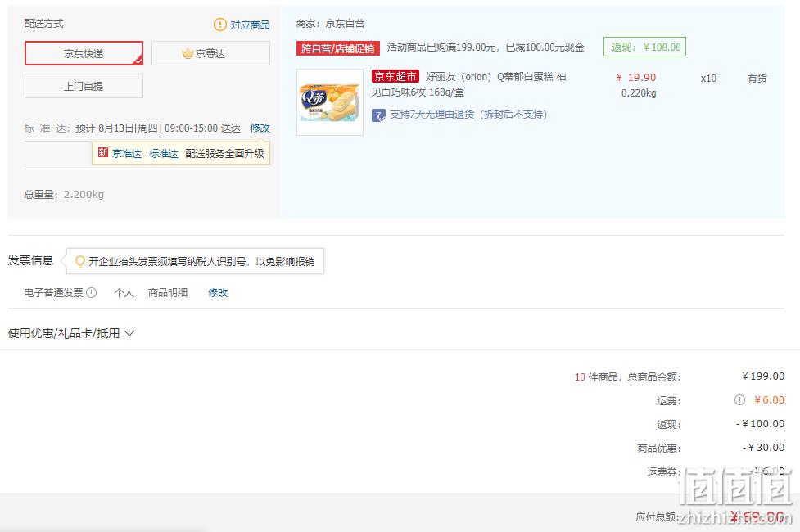Modify the invoice information

(x=218, y=293)
